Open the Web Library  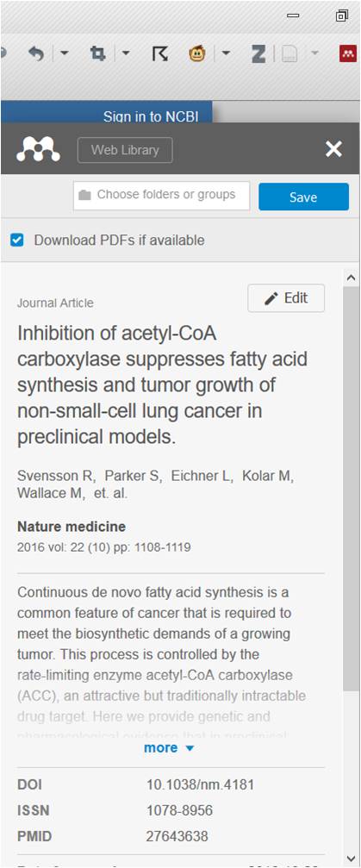click(x=125, y=150)
